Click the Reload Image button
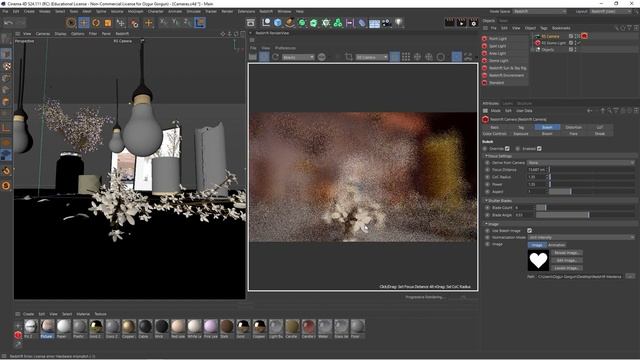Screen dimensions: 640x360 point(567,253)
